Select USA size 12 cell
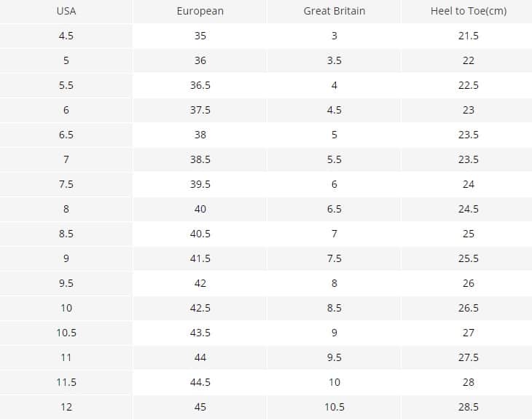Image resolution: width=532 pixels, height=420 pixels. (x=66, y=407)
